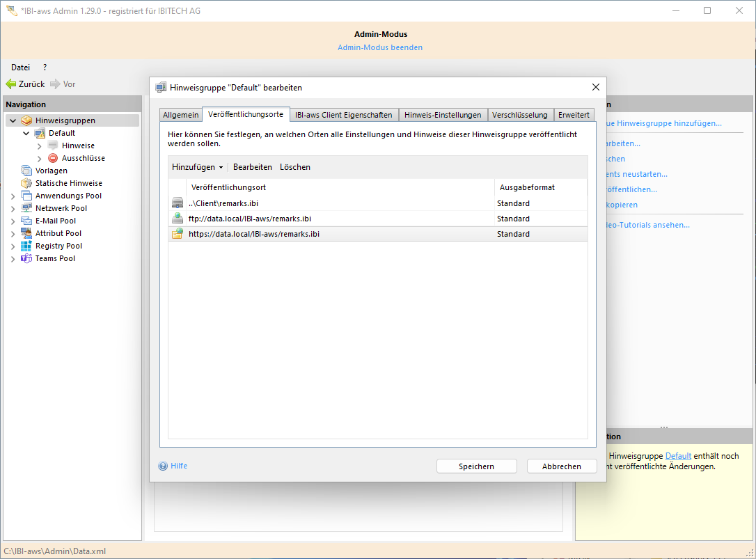Screen dimensions: 756x559
Task: Click the Netzwerk Pool icon
Action: click(x=26, y=208)
